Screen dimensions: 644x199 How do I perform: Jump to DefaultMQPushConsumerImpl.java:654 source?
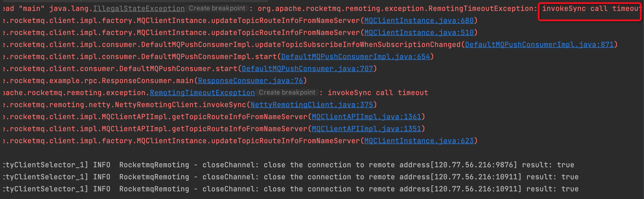355,57
